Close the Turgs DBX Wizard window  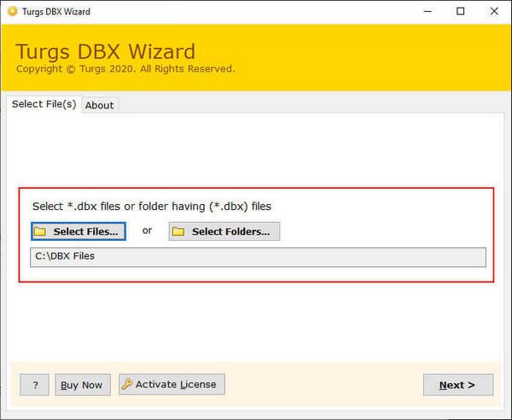coord(494,11)
